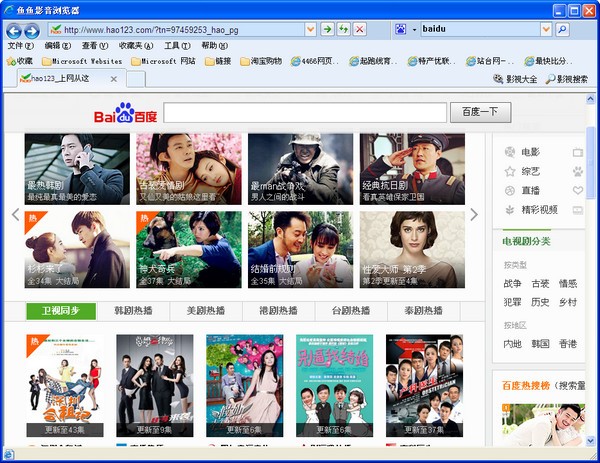The width and height of the screenshot is (600, 463).
Task: Open the 文件(F) menu
Action: [20, 46]
